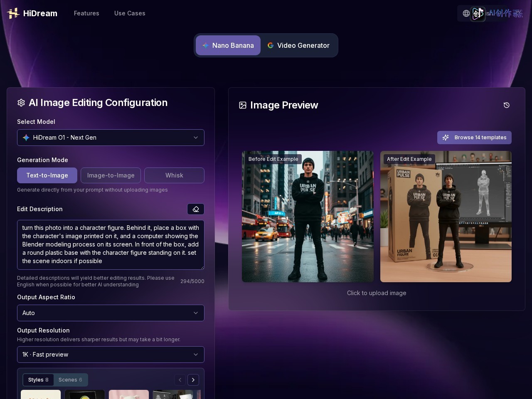Switch to the Video Generator tab
532x399 pixels.
298,45
